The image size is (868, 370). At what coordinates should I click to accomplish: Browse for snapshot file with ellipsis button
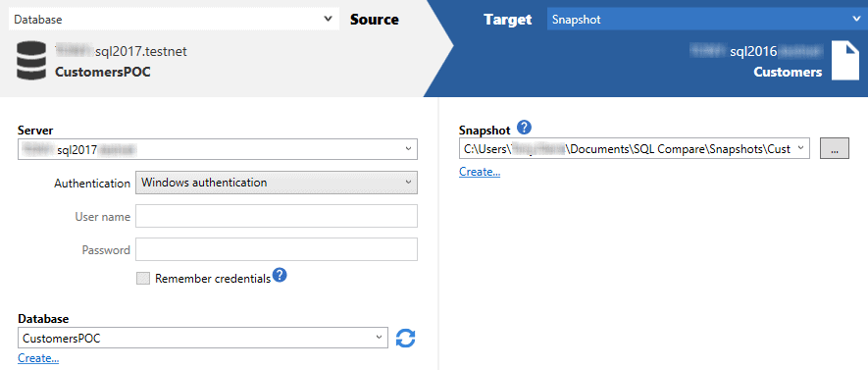coord(835,148)
